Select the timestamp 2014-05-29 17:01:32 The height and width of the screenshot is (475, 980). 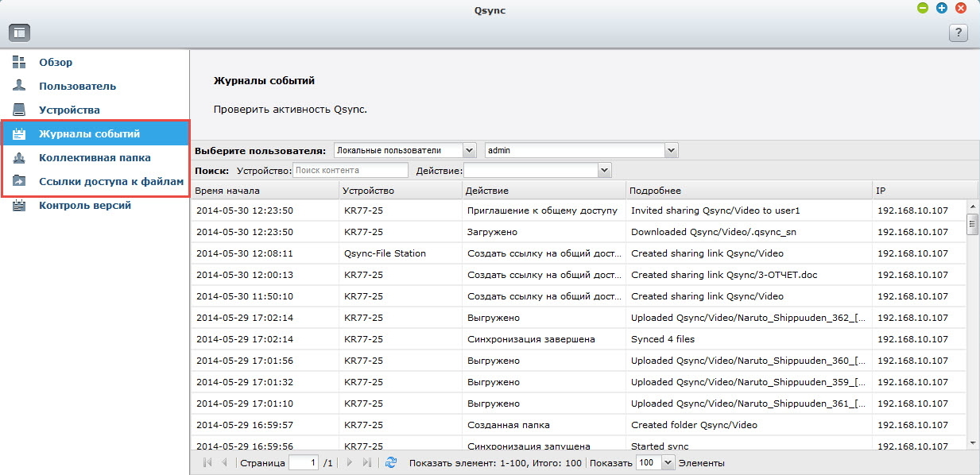pos(245,382)
